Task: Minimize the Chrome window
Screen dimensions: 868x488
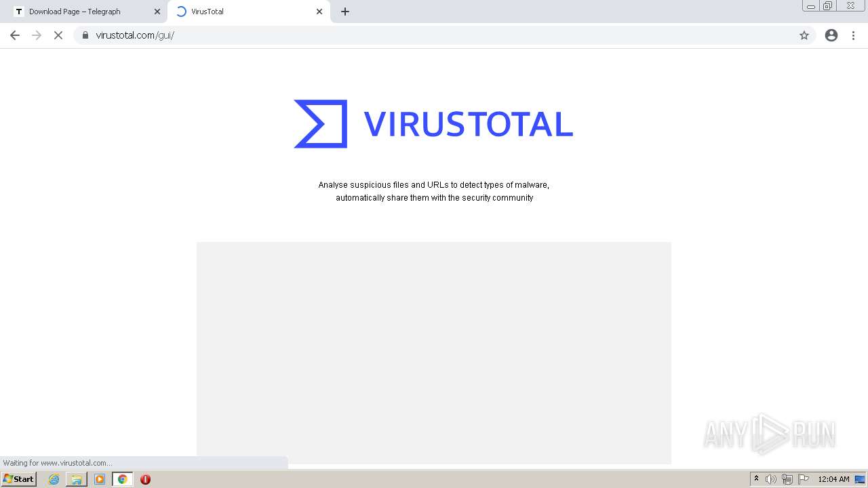Action: (811, 5)
